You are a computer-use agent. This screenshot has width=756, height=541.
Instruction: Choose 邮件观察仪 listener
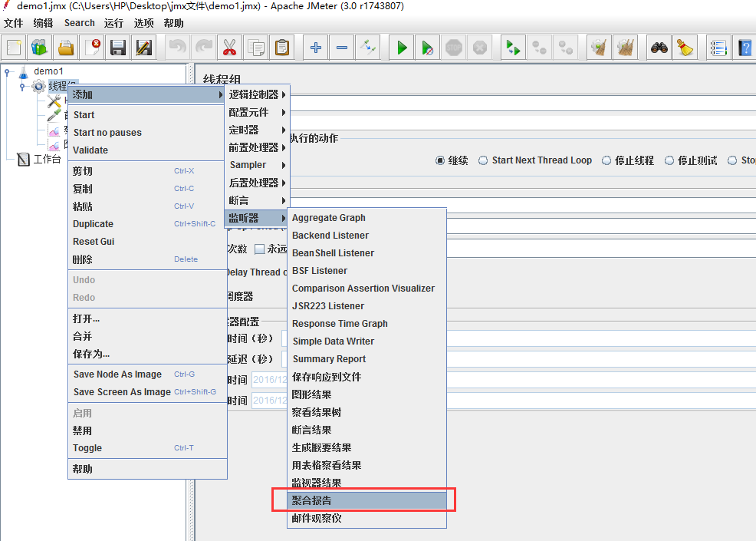[x=367, y=518]
